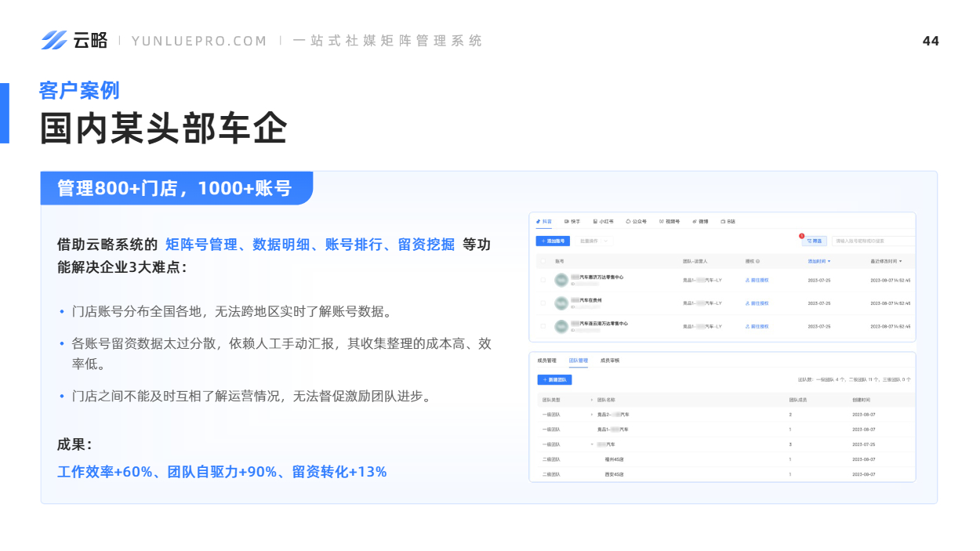Click the 添加账号 button

[553, 241]
